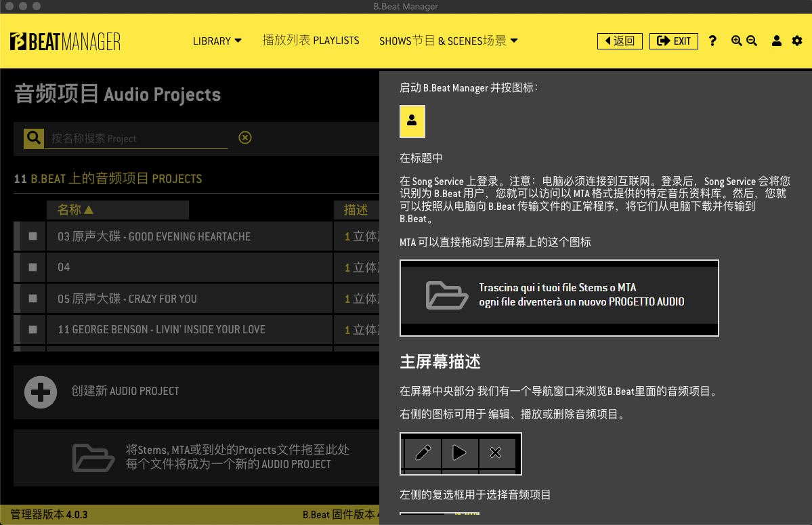The image size is (812, 525).
Task: Go to the PLAYLISTS tab
Action: click(x=311, y=41)
